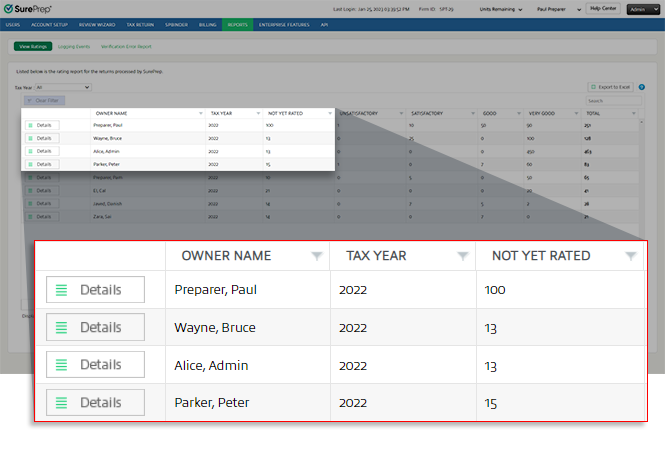This screenshot has height=452, width=665.
Task: Open the Admin dropdown menu
Action: tap(641, 8)
